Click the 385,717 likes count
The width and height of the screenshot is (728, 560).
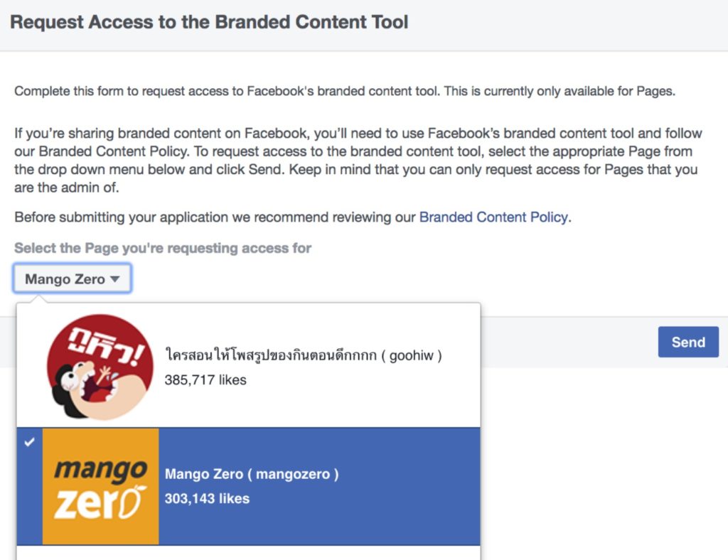point(205,380)
